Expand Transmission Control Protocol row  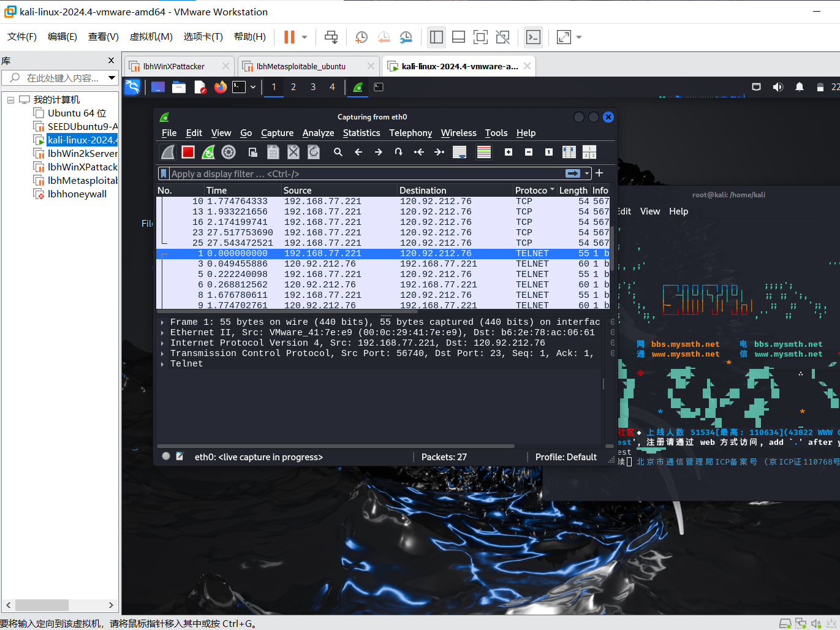point(162,354)
